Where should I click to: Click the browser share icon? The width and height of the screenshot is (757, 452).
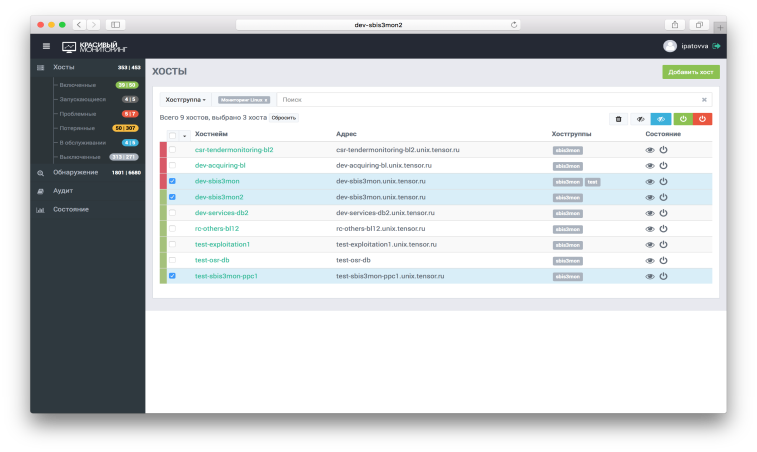(x=675, y=25)
